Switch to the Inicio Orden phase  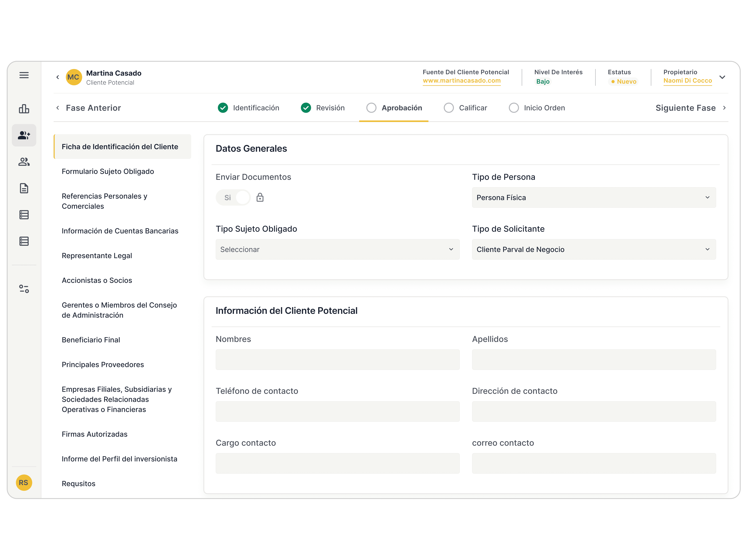[537, 108]
